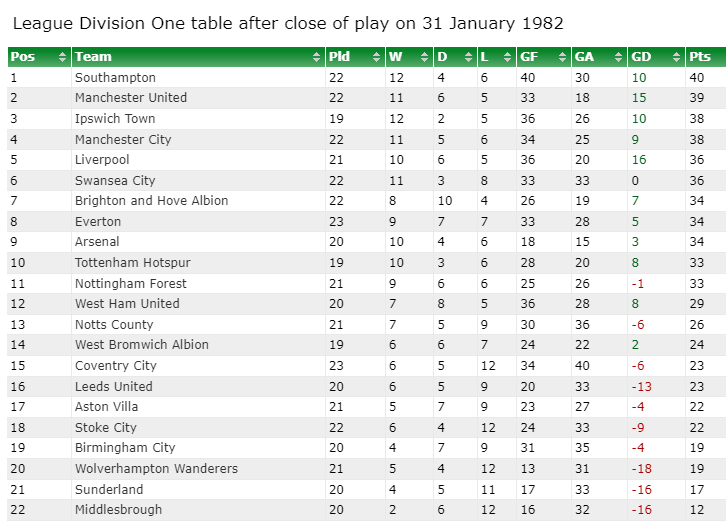The width and height of the screenshot is (726, 532).
Task: Select Wolverhampton Wanderers team cell
Action: point(156,469)
